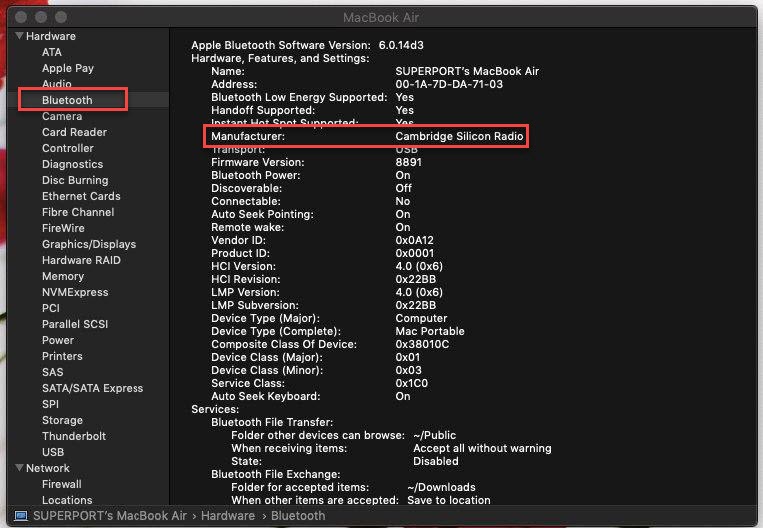
Task: Click the Hardware category label
Action: click(x=51, y=36)
